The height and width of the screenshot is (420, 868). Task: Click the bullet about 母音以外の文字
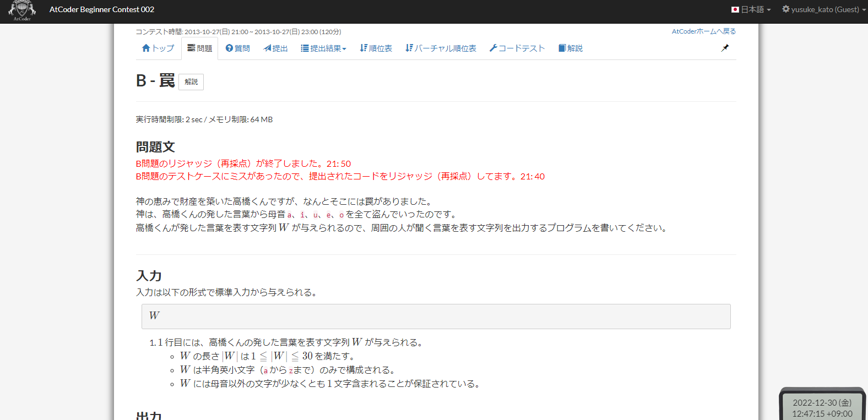330,384
